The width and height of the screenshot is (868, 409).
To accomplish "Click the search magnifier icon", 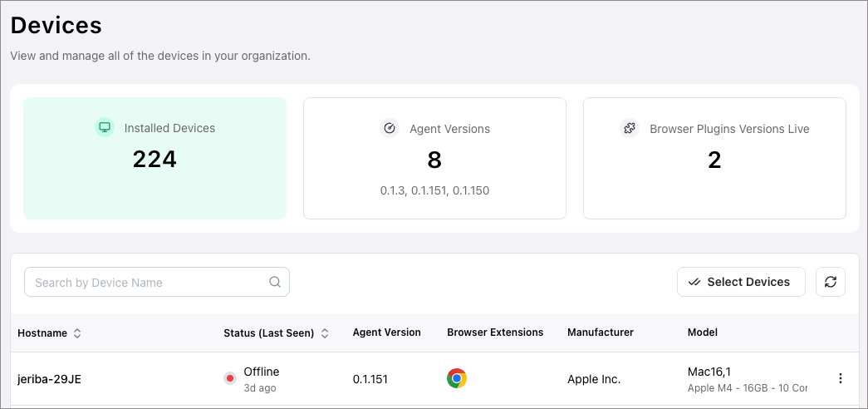I will 275,282.
